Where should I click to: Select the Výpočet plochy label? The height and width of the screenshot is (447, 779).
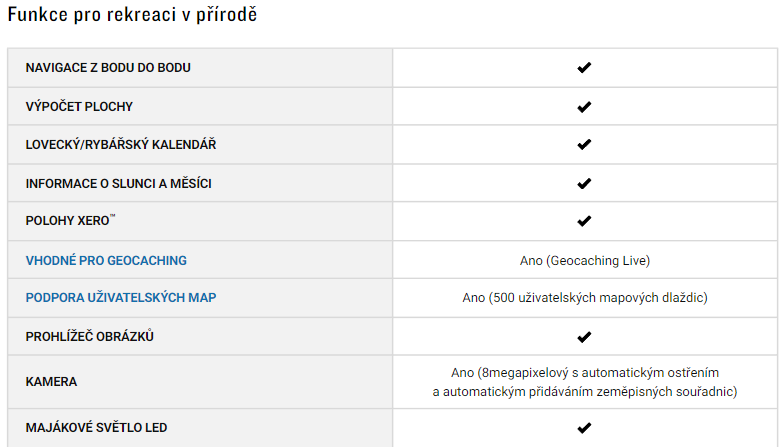click(79, 106)
